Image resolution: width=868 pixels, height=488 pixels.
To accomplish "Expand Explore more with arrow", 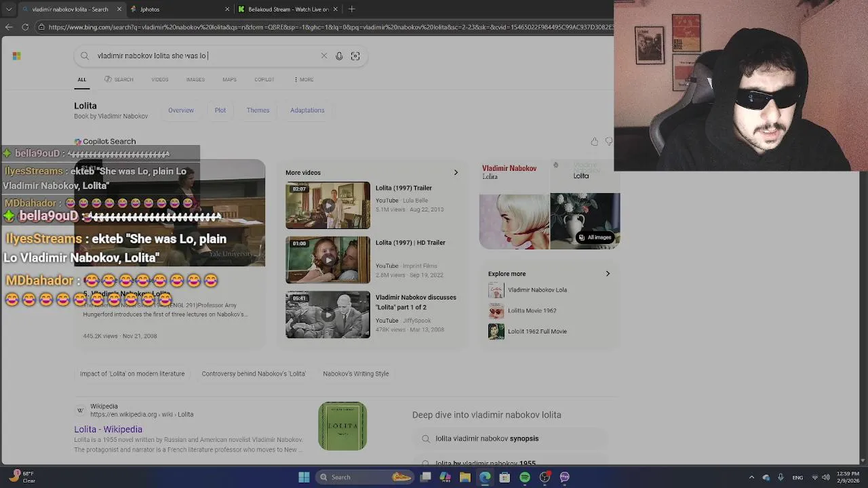I will (608, 274).
